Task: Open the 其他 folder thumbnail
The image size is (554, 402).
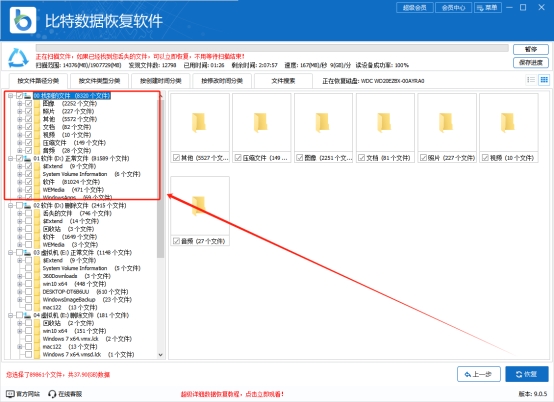Action: coord(200,123)
